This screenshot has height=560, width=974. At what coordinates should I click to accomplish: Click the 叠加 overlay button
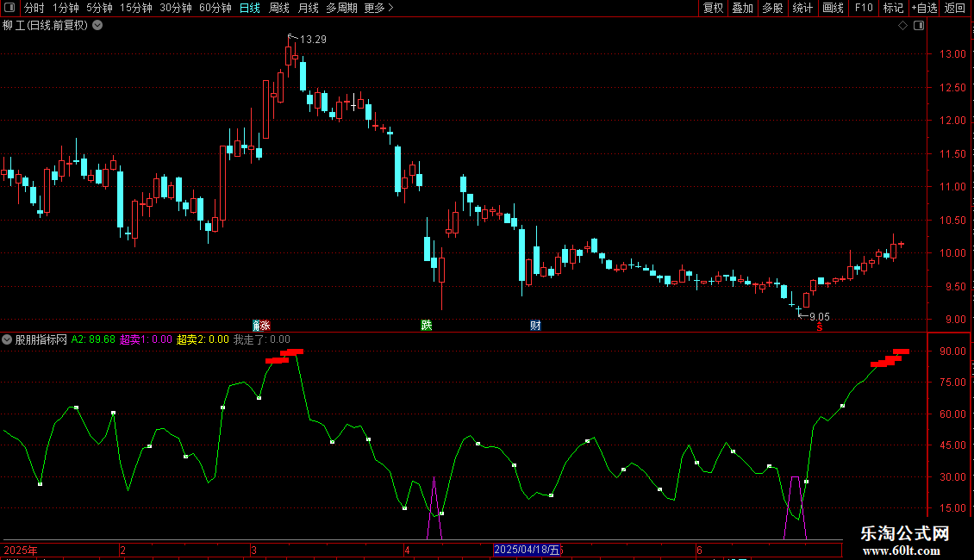pos(742,8)
